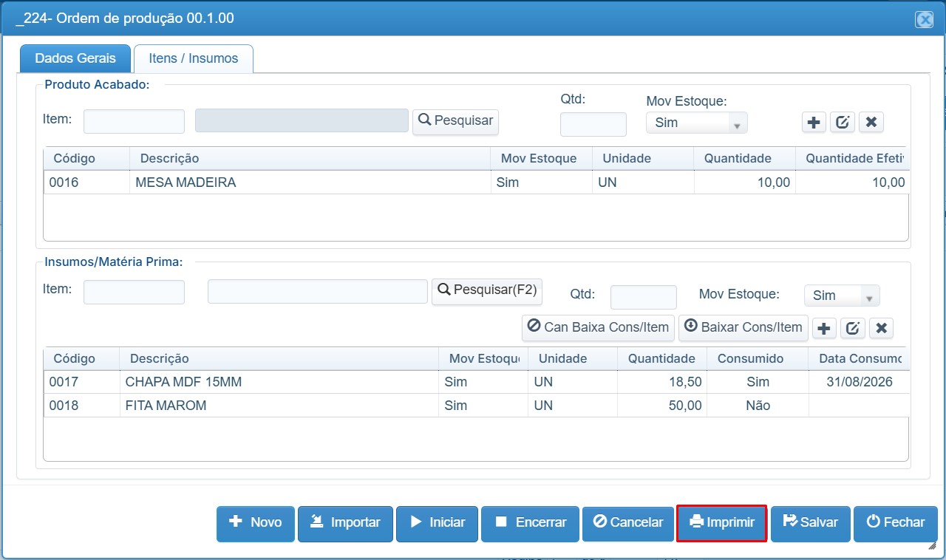Print the order with Imprimir
Viewport: 946px width, 560px height.
(x=721, y=523)
